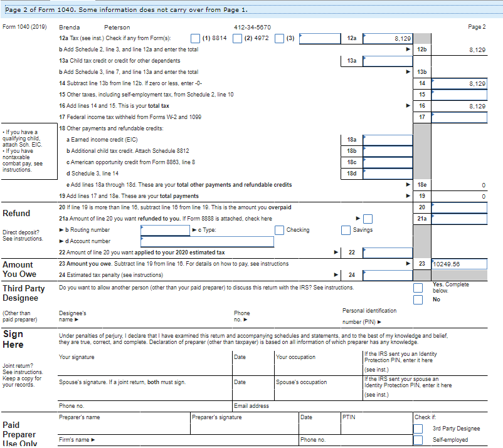The height and width of the screenshot is (448, 503).
Task: Click the Page 2 of Form 1040 notice
Action: (x=127, y=10)
